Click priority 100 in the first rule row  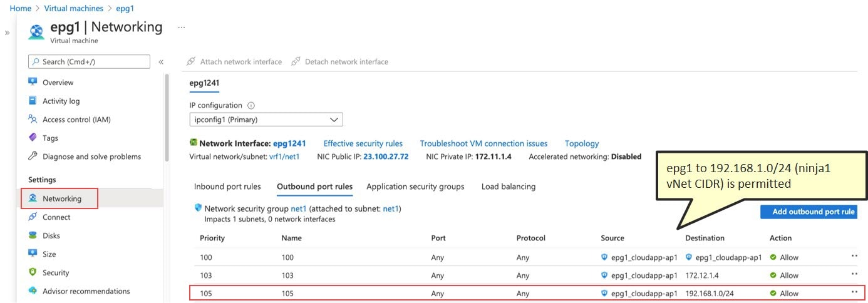pos(206,257)
